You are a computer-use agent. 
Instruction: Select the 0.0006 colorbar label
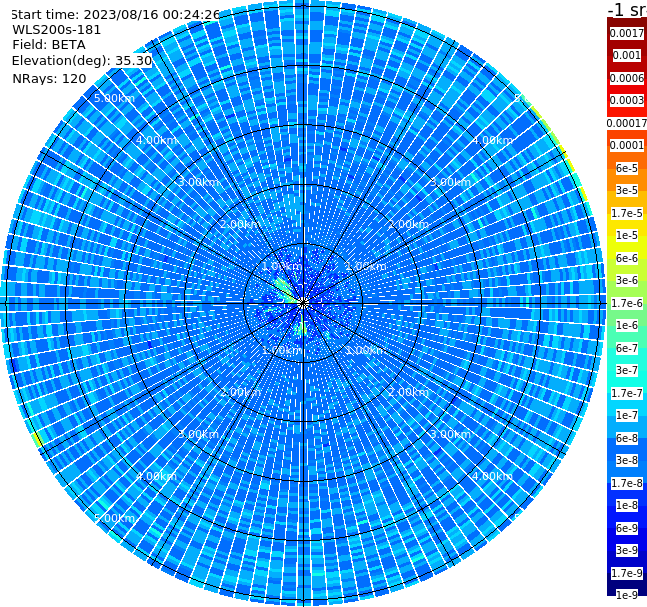(627, 78)
